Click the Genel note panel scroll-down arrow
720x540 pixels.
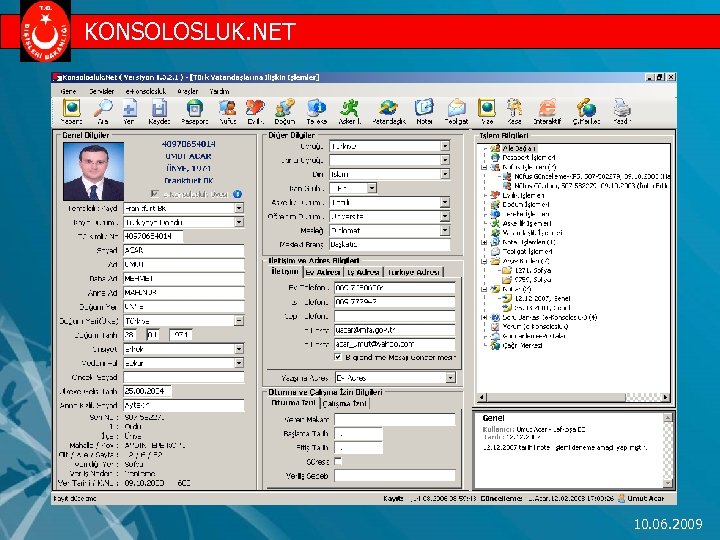(668, 483)
